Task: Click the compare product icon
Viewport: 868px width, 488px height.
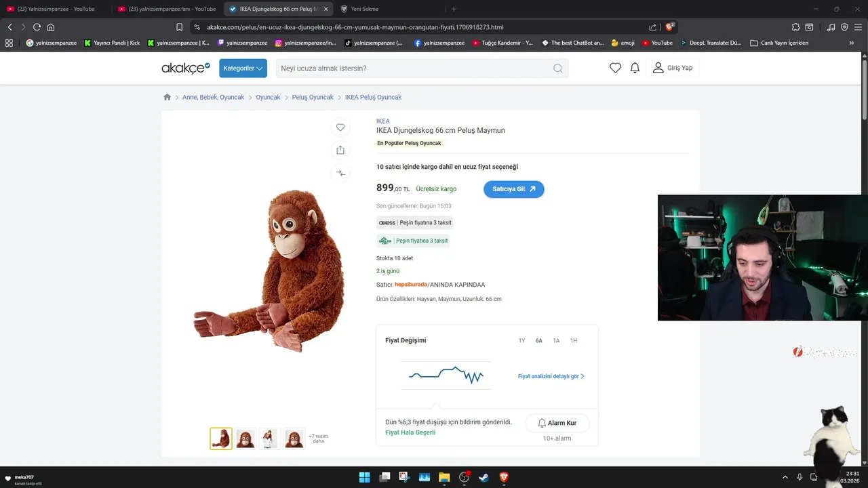Action: coord(340,174)
